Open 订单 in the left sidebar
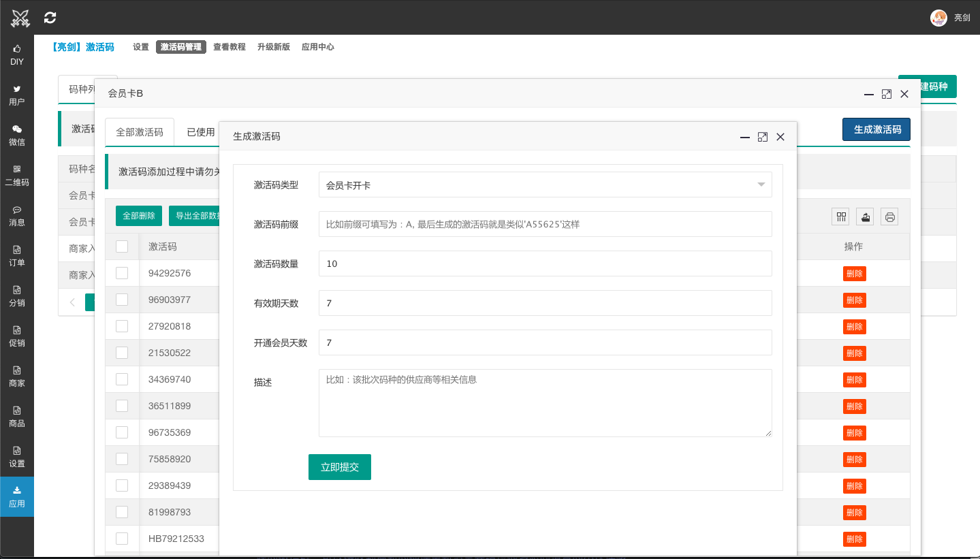 pos(17,256)
